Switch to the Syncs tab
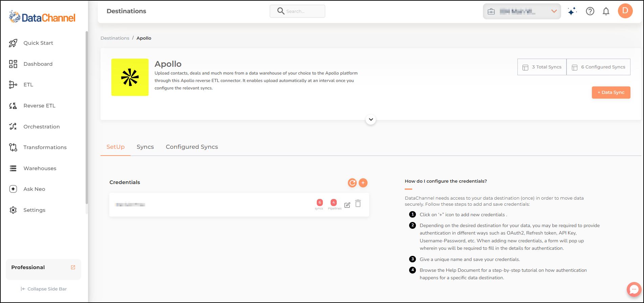 tap(145, 147)
